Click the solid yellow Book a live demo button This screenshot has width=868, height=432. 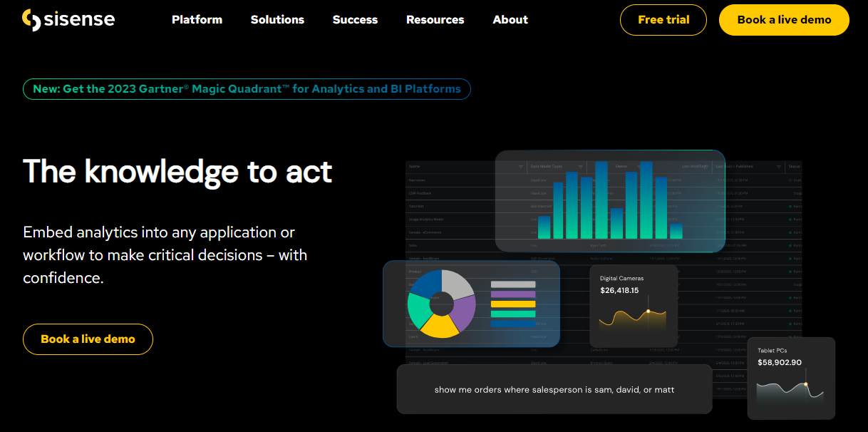click(x=784, y=20)
